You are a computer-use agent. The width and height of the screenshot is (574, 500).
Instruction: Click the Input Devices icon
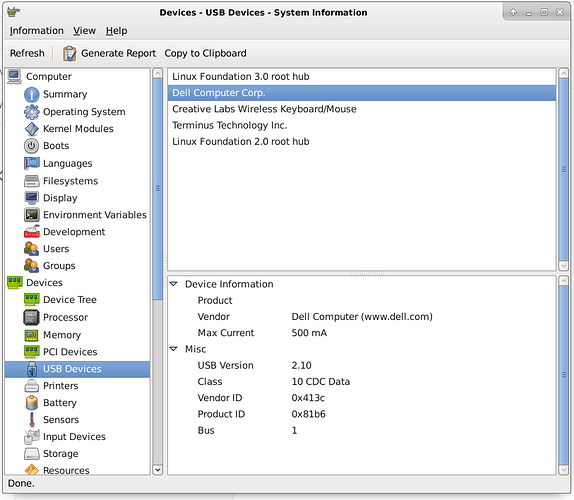[x=32, y=437]
